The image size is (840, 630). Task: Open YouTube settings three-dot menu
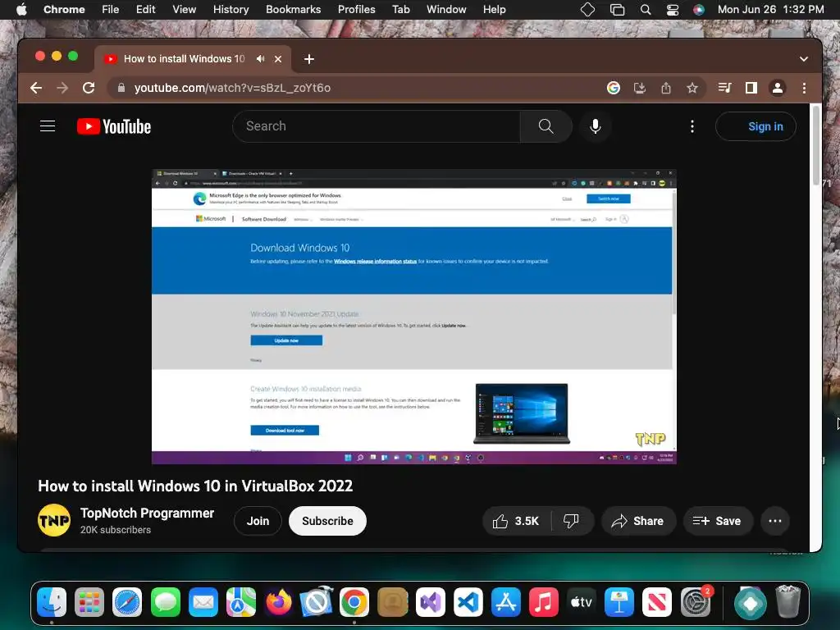click(692, 126)
